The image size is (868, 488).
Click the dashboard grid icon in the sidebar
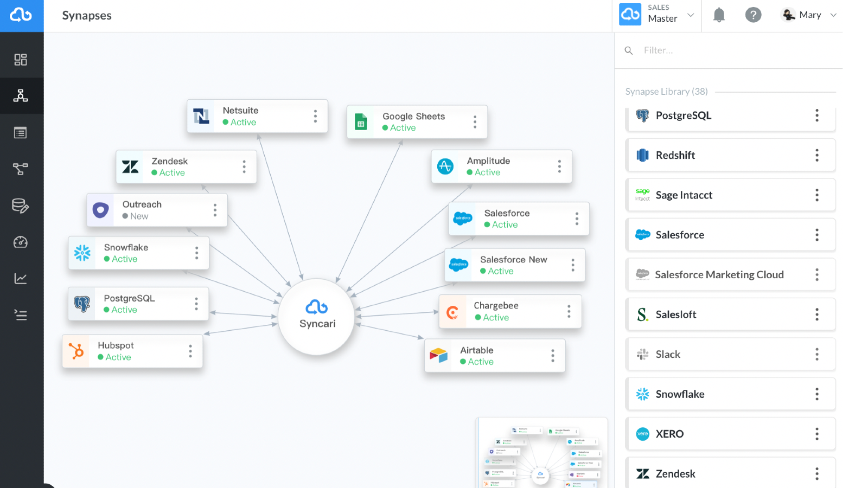point(21,60)
